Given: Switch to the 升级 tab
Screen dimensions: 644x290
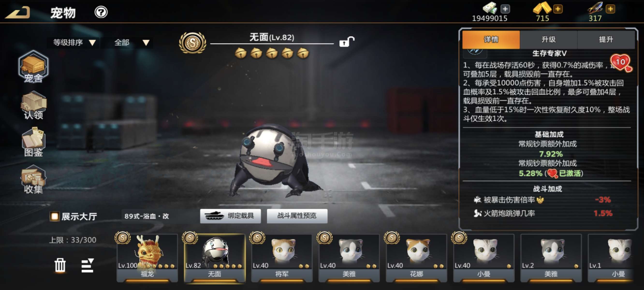Looking at the screenshot, I should pos(548,39).
